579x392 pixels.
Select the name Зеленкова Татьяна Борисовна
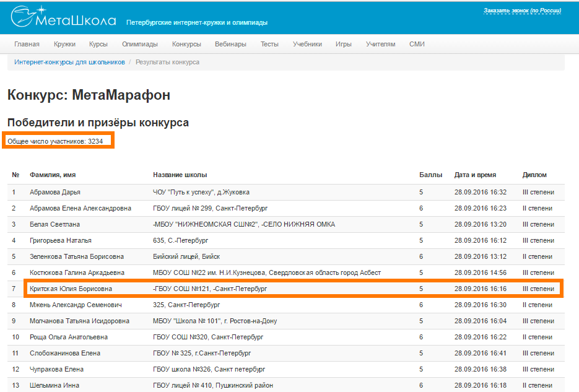click(x=77, y=256)
